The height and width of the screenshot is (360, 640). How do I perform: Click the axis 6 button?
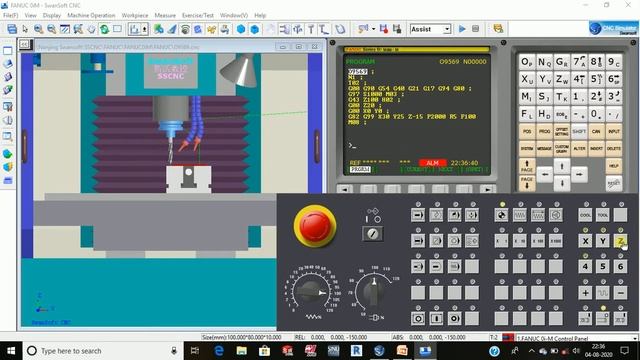pyautogui.click(x=620, y=267)
